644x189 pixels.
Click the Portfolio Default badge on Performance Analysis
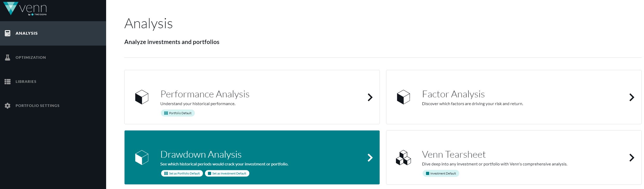click(178, 113)
